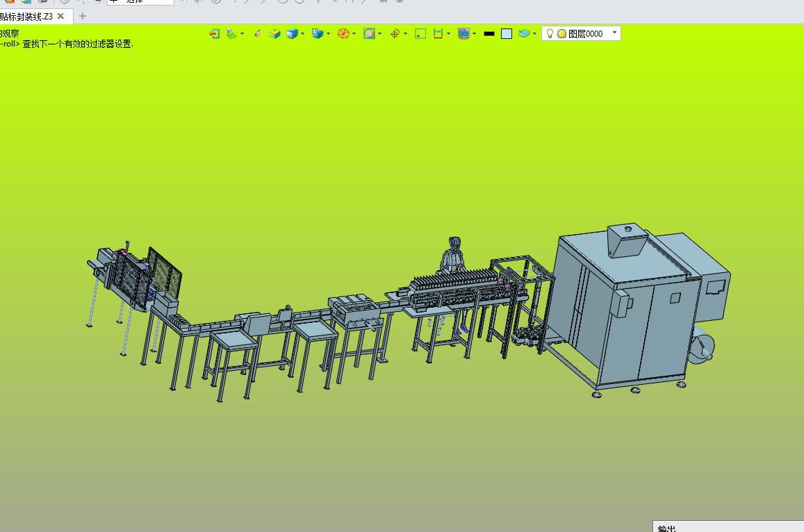Click the light blue face color swatch

click(x=507, y=34)
